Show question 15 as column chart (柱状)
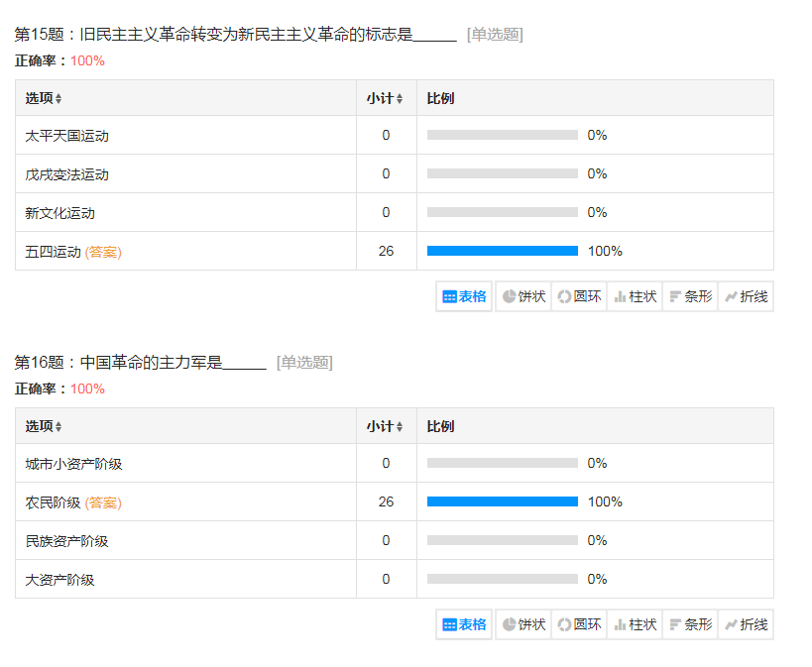 pyautogui.click(x=635, y=296)
